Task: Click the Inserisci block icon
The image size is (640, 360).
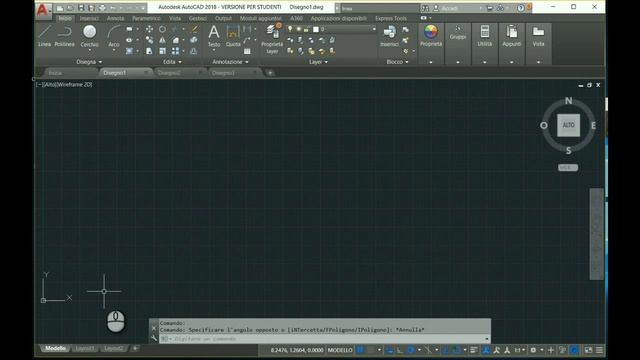Action: point(389,36)
